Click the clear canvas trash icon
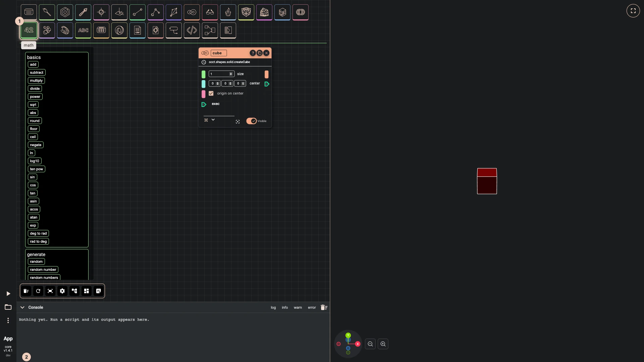Screen dimensions: 644x362 click(x=26, y=291)
